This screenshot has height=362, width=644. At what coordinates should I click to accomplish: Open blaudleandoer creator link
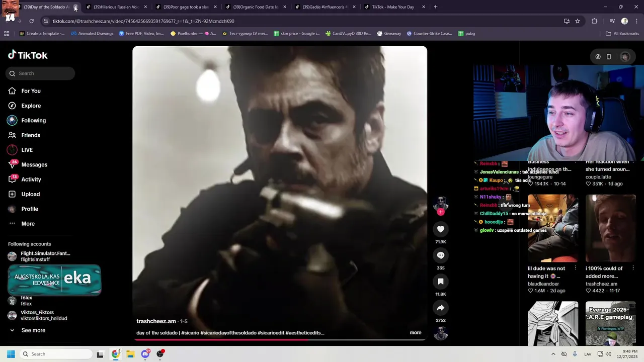(543, 284)
